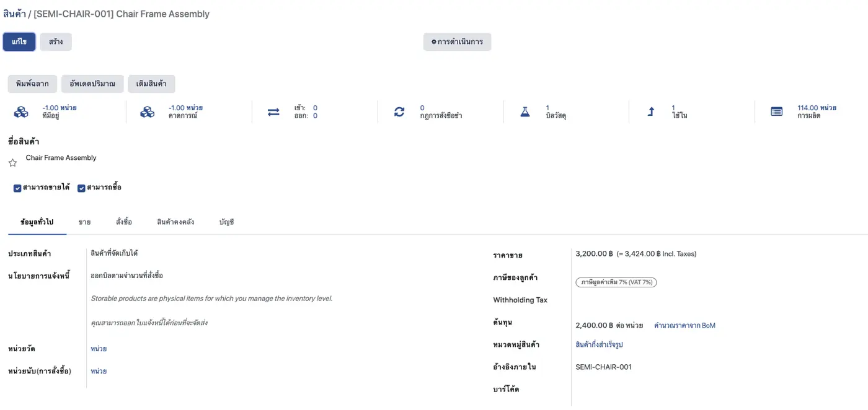This screenshot has width=868, height=410.
Task: Go to สินค้า breadcrumb link
Action: [14, 14]
